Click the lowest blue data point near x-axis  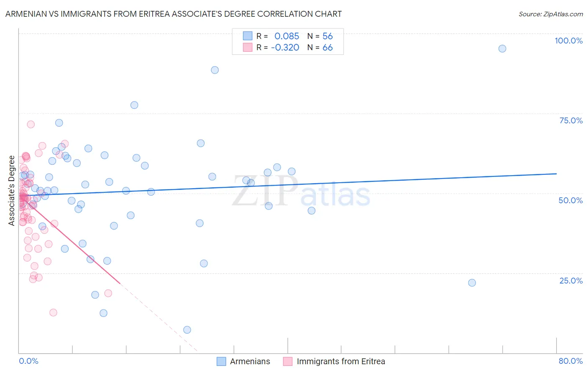coord(187,330)
